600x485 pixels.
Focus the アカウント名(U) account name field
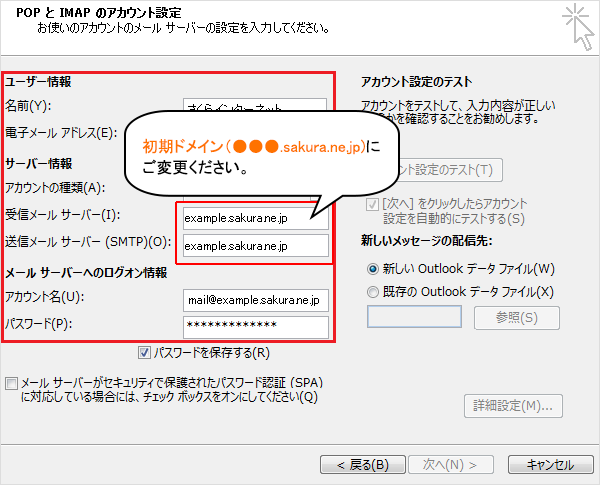[x=255, y=299]
